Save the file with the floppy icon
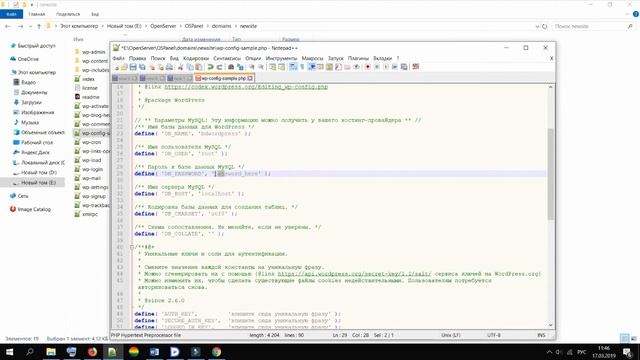The image size is (640, 360). [133, 67]
